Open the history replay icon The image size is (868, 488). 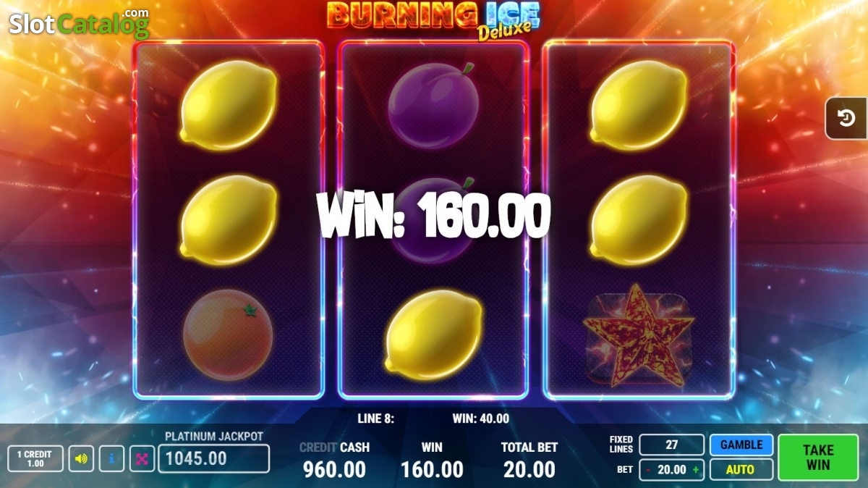[x=846, y=118]
